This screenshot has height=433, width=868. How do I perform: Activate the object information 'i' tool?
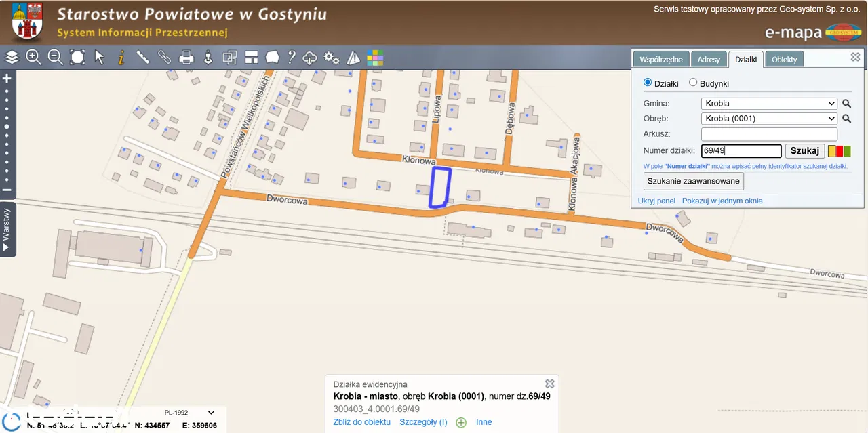(x=121, y=58)
